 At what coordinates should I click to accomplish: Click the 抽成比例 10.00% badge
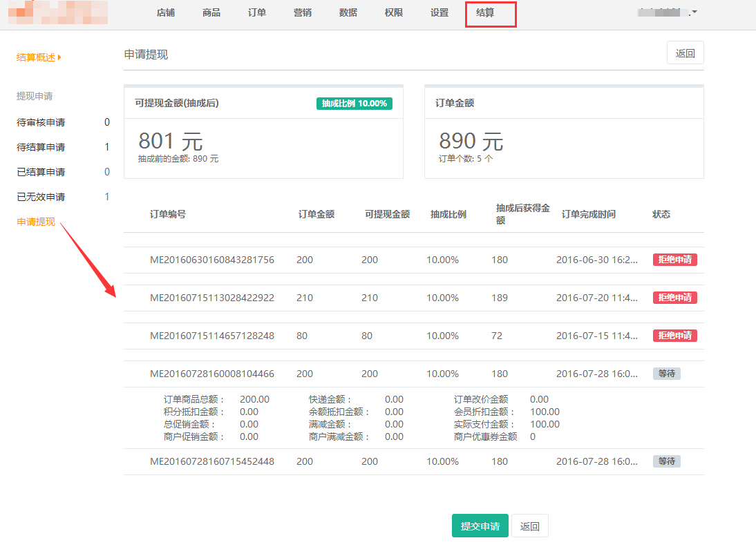pyautogui.click(x=355, y=103)
